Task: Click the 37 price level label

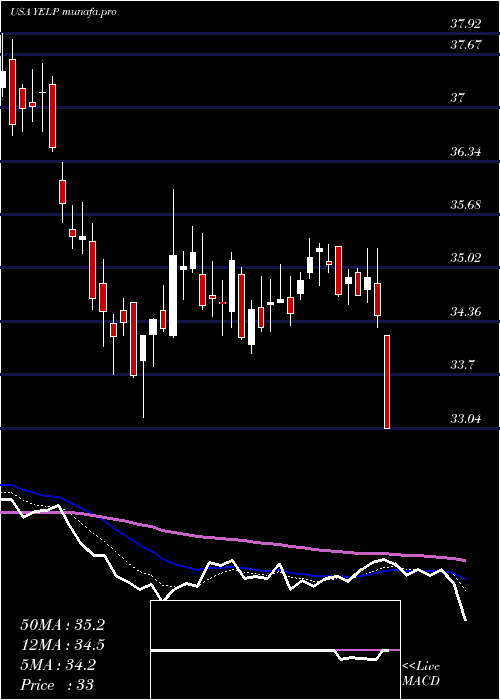Action: (x=457, y=98)
